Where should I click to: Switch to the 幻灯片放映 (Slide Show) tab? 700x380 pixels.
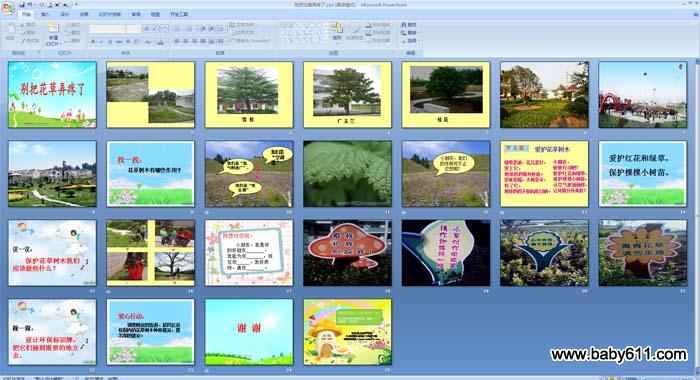tap(110, 14)
